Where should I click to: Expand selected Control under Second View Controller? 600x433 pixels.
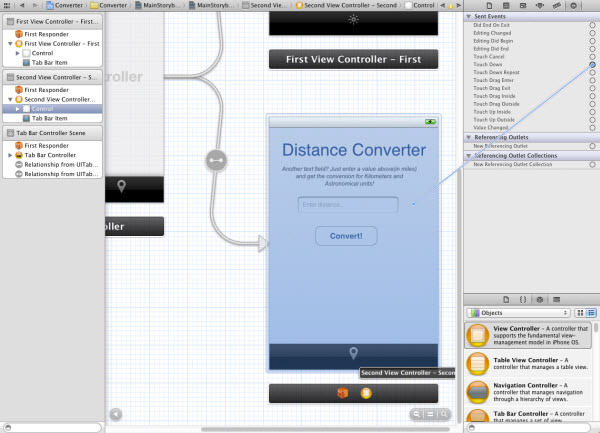18,109
